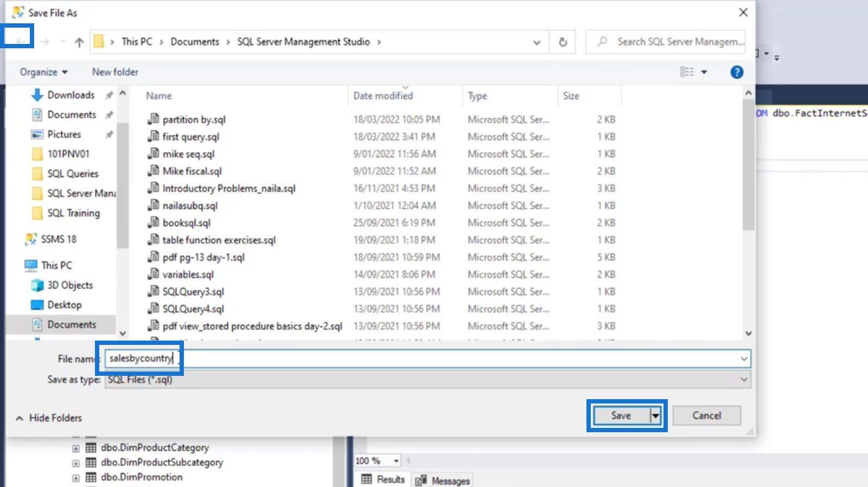This screenshot has height=487, width=868.
Task: Select Documents in the breadcrumb path
Action: pos(195,42)
